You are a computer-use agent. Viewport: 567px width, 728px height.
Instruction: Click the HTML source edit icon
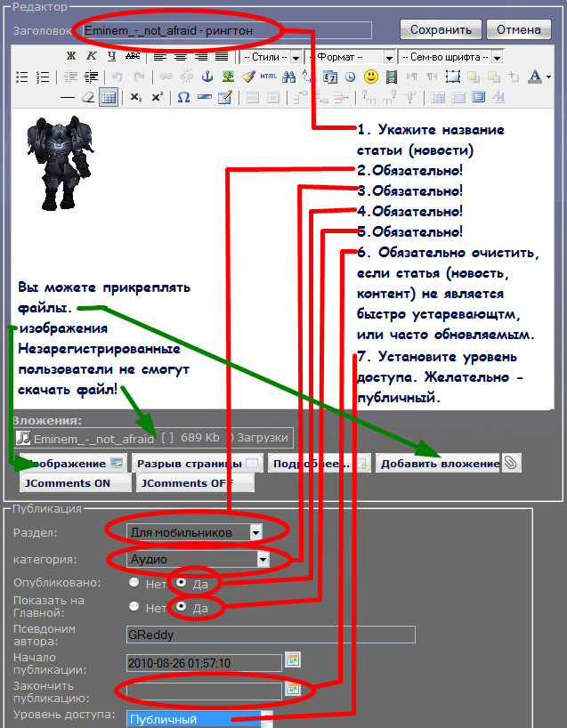coord(268,77)
